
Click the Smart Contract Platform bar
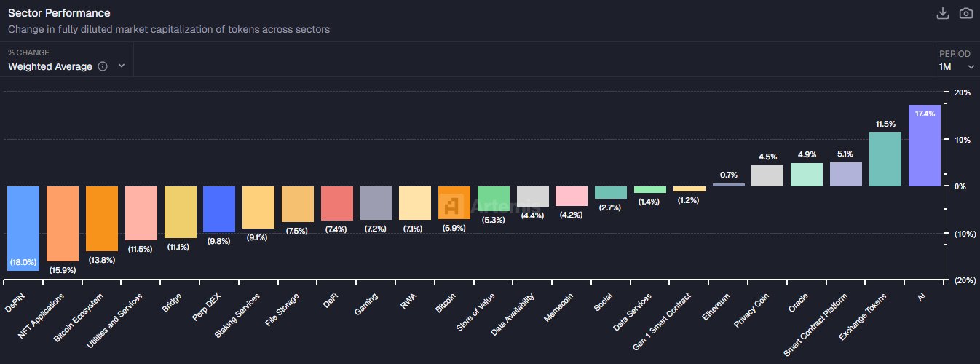[846, 174]
